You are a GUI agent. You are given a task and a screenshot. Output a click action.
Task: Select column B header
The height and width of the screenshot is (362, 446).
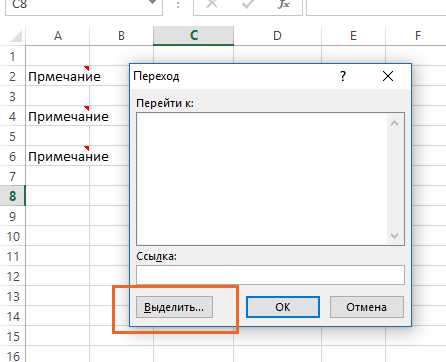coord(121,36)
